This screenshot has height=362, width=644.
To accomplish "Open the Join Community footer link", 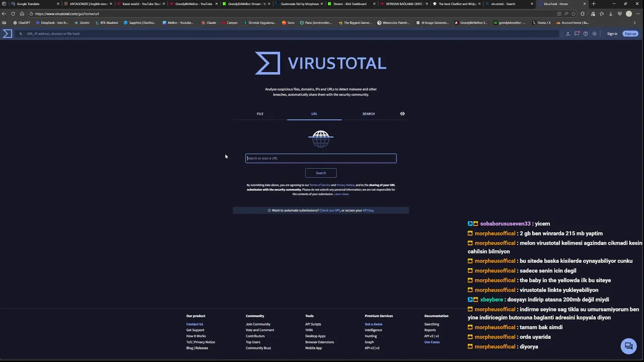I will 258,324.
